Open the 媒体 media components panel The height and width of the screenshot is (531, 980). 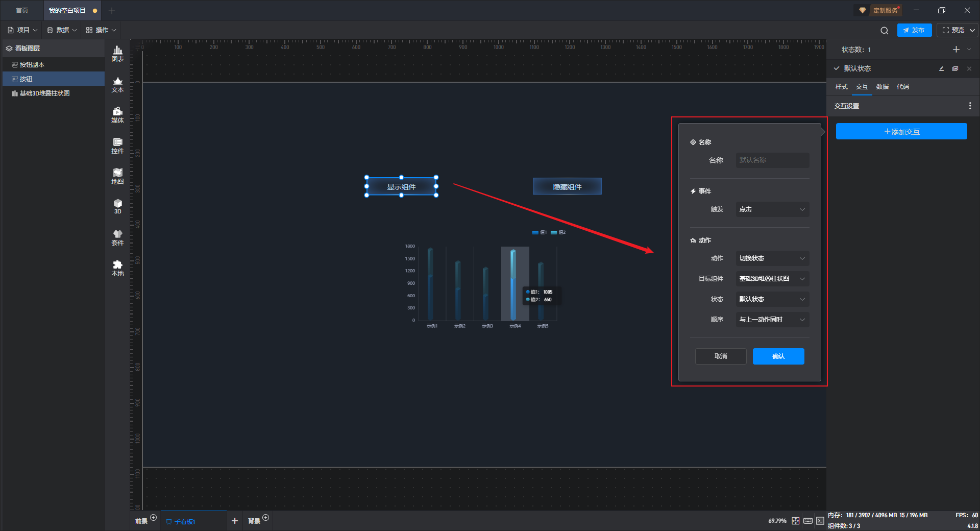point(117,115)
